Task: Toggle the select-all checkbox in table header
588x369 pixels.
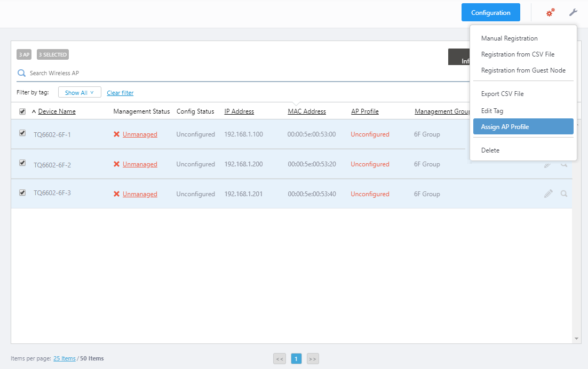Action: [22, 111]
